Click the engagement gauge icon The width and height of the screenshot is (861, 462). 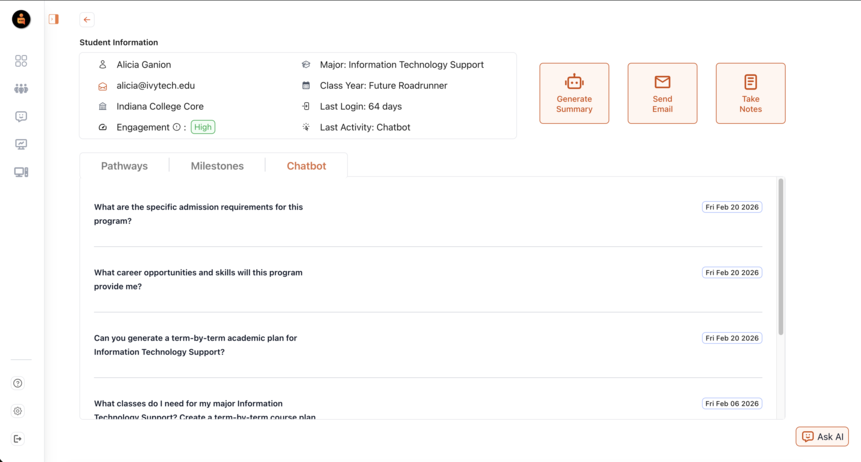click(x=103, y=127)
